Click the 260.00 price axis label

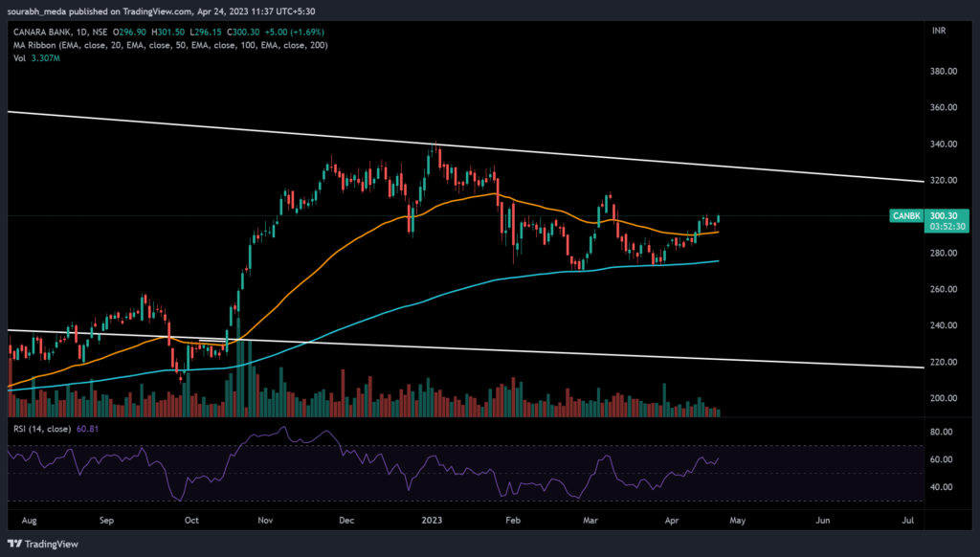(943, 289)
